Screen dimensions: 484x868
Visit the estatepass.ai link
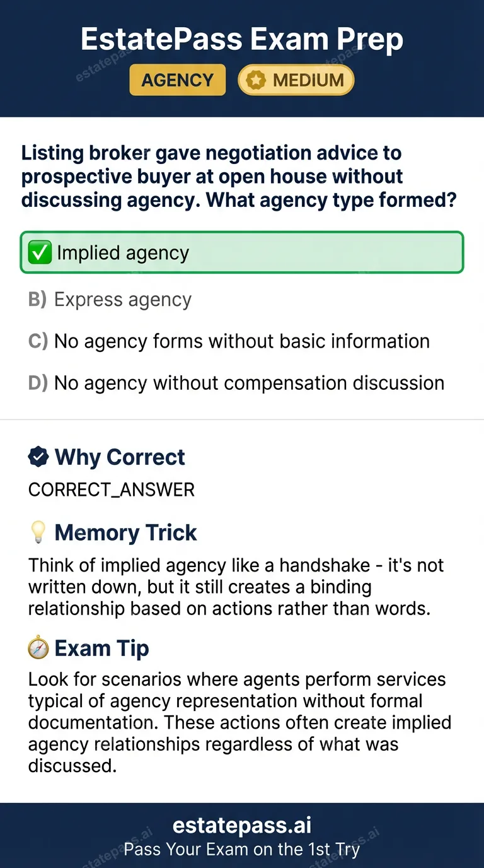click(x=242, y=824)
